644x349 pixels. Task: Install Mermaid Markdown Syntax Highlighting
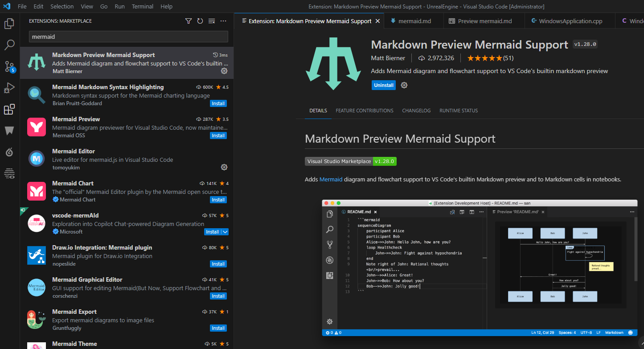[218, 103]
